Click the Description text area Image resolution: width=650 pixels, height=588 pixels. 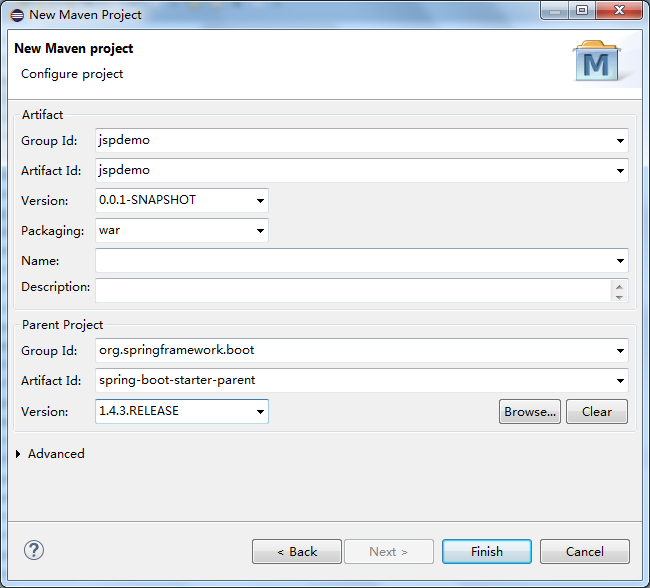[353, 290]
